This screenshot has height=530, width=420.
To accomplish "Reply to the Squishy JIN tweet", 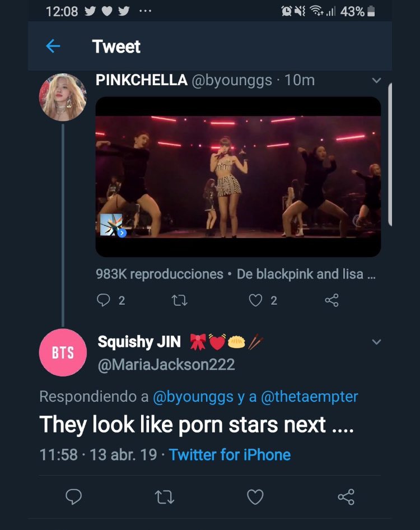I will (x=74, y=496).
